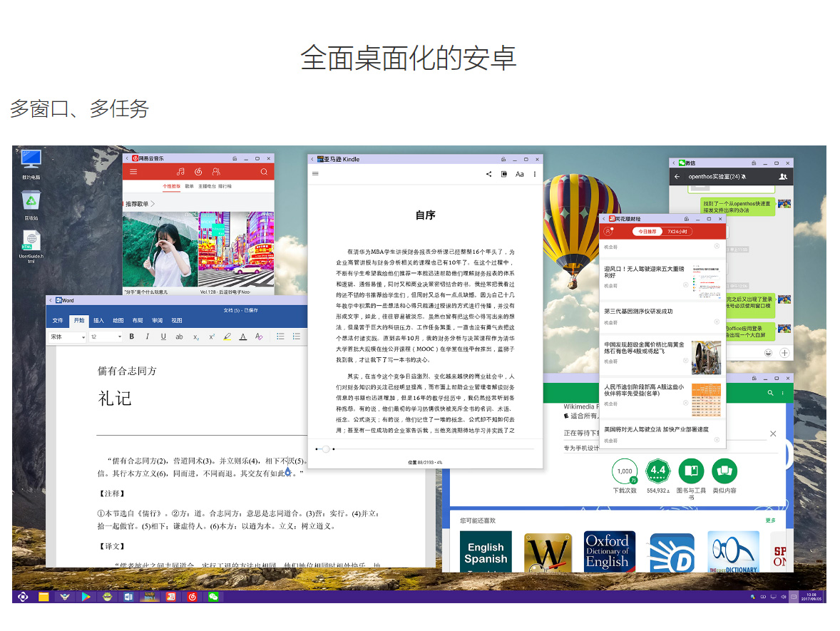The image size is (840, 631).
Task: Click 更多 in 您可能还喜欢 section
Action: [x=770, y=520]
